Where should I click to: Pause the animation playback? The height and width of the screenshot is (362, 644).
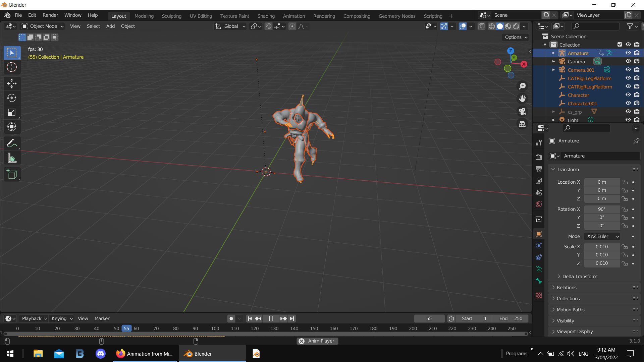(270, 318)
